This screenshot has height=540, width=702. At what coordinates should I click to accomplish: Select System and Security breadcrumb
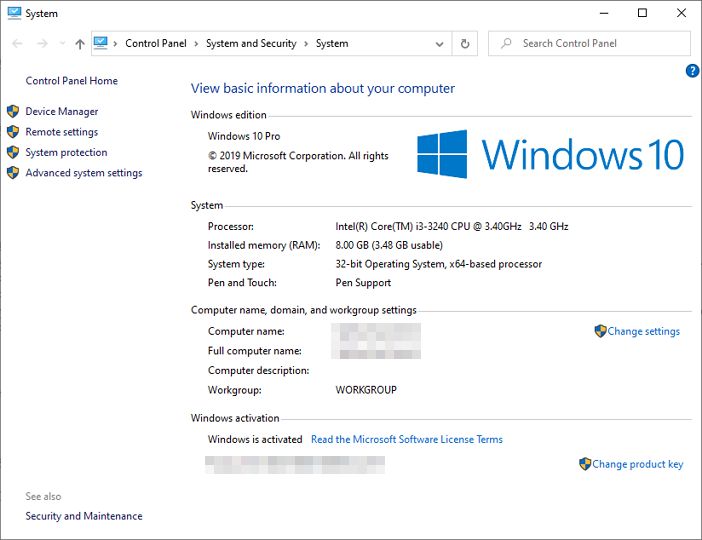pyautogui.click(x=251, y=43)
